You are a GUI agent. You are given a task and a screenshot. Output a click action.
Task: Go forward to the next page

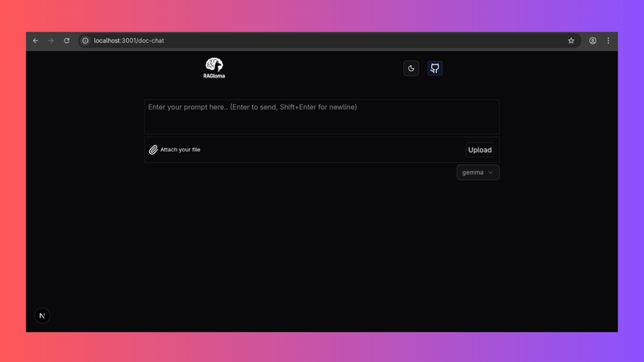[51, 40]
